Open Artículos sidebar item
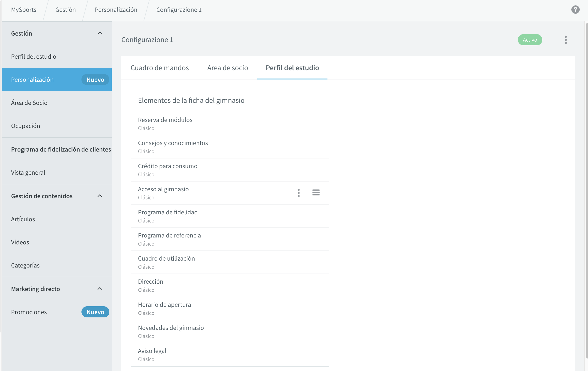Screen dimensions: 588x371 57,219
